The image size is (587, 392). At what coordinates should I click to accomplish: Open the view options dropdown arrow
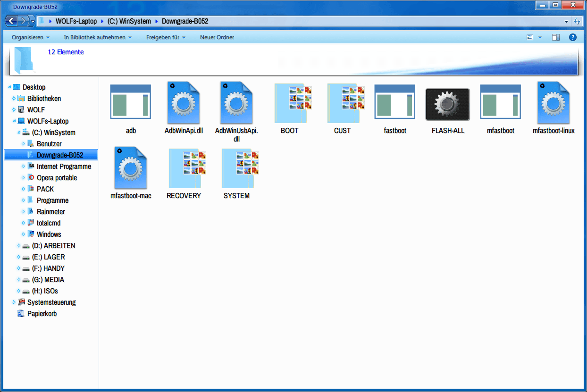[x=540, y=37]
